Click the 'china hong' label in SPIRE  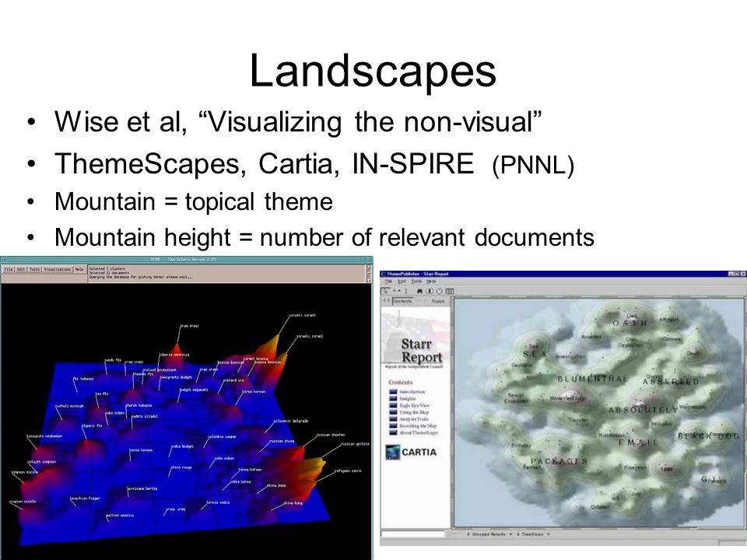(293, 503)
